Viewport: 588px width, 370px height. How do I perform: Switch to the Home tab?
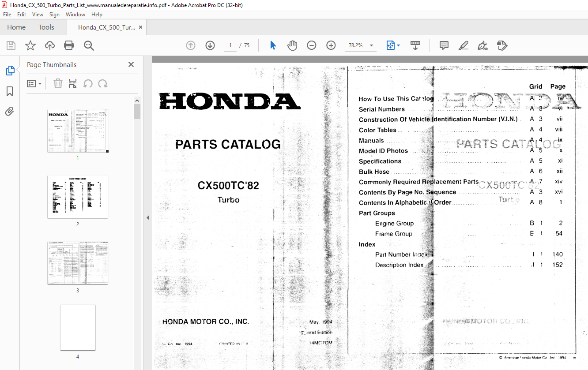[x=16, y=27]
